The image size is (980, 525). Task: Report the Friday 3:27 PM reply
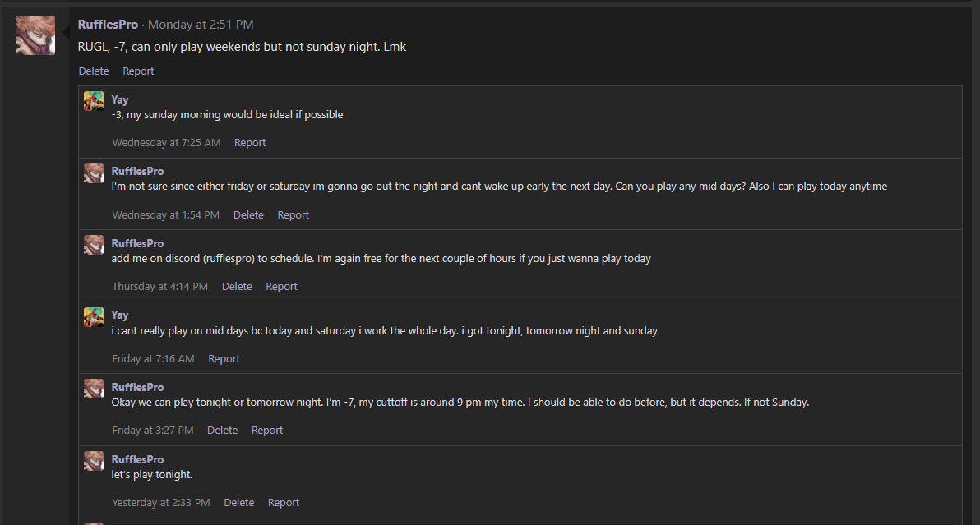point(267,431)
